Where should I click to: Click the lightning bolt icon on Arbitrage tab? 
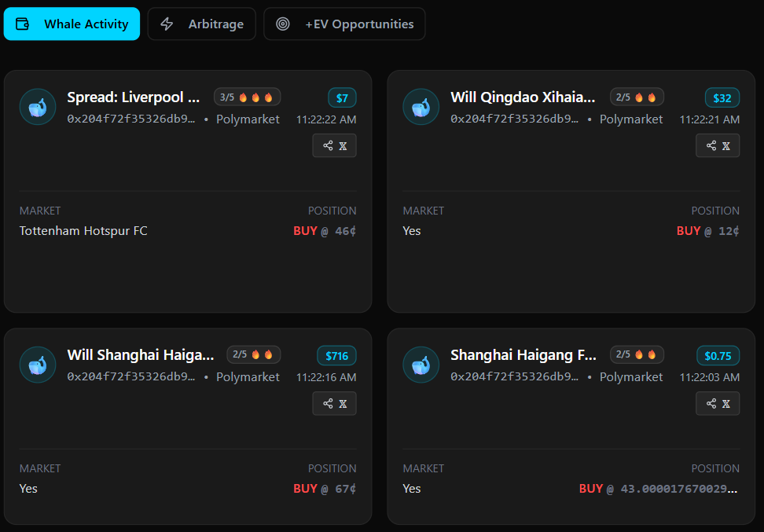pos(166,24)
